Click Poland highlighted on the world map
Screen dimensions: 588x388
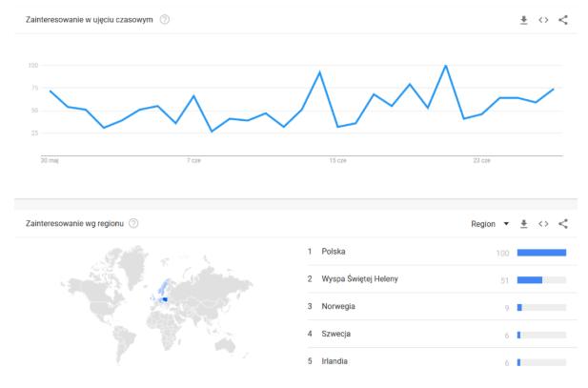click(x=165, y=299)
